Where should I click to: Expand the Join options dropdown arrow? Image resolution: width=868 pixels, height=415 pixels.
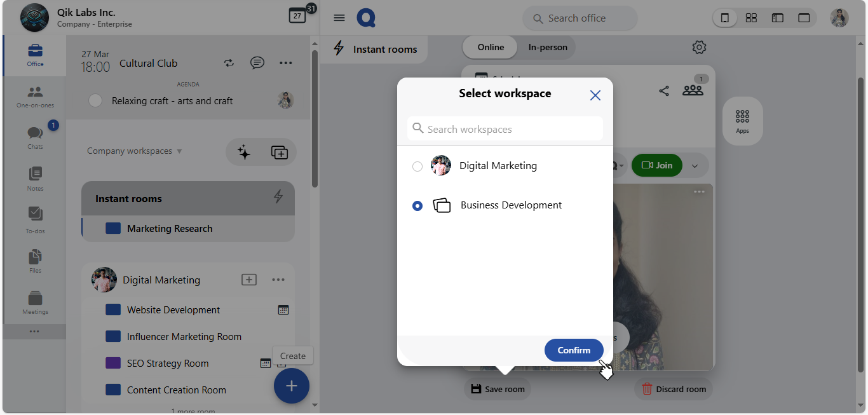point(695,166)
